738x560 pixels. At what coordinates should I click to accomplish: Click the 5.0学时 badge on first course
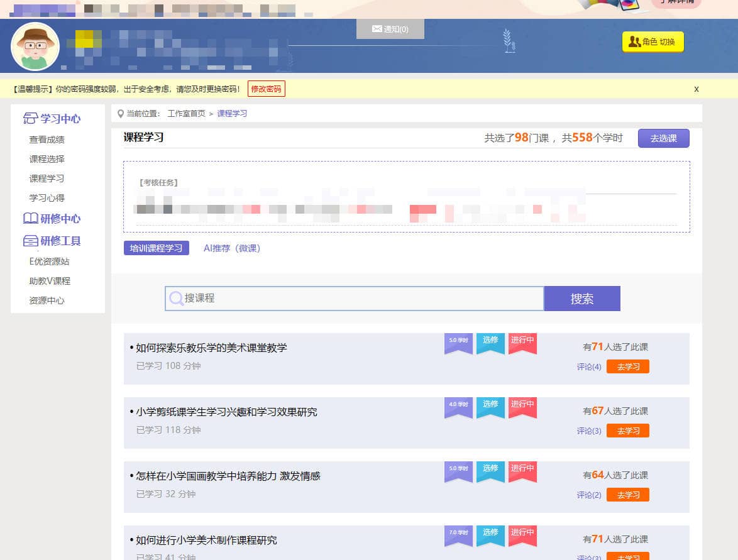coord(458,342)
